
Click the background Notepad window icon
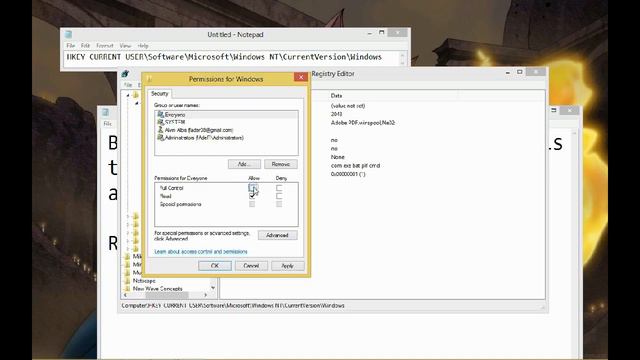click(105, 112)
